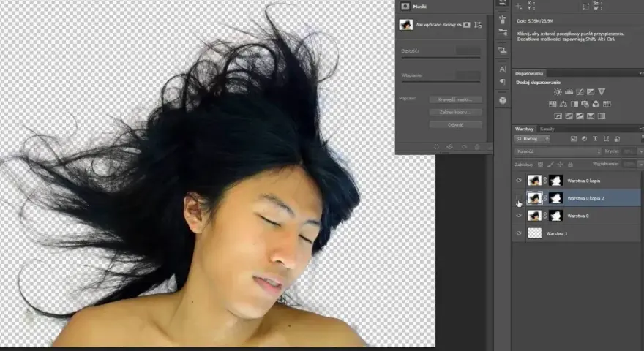
Task: Add a Levels adjustment
Action: pos(569,92)
